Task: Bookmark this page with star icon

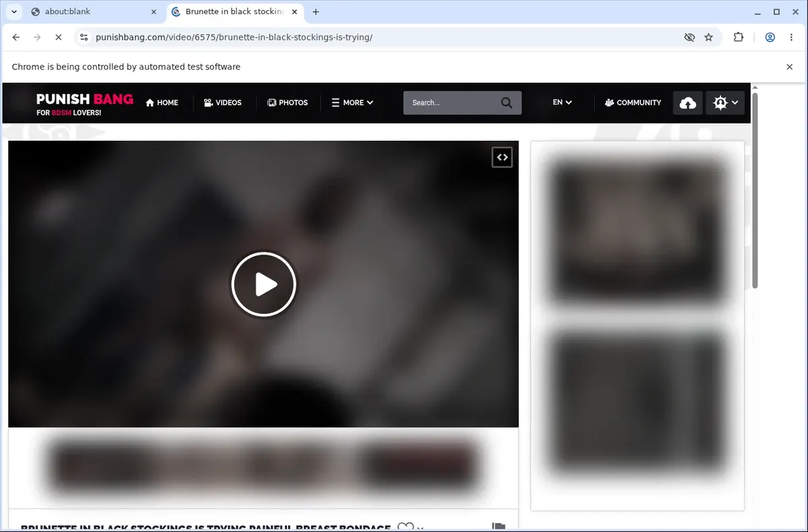Action: 708,37
